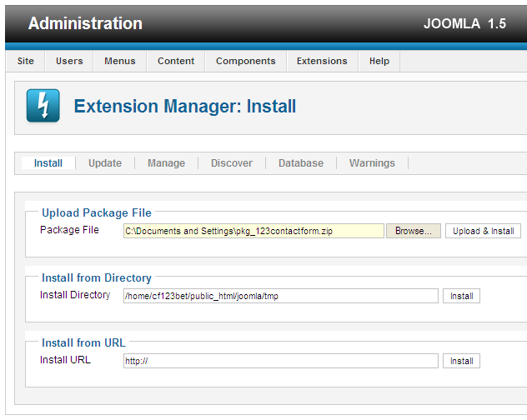
Task: Open the Components menu
Action: coord(245,61)
